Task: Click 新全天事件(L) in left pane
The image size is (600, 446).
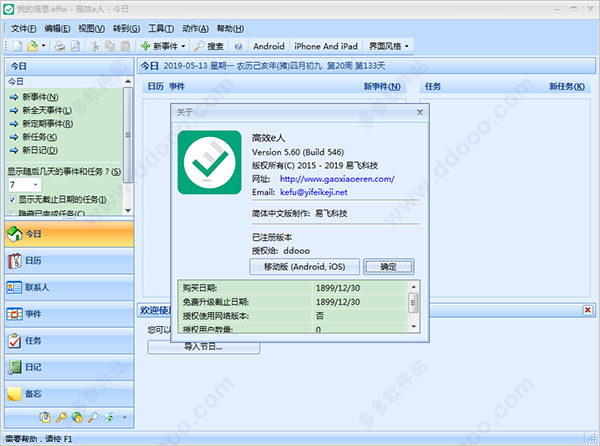Action: (x=47, y=111)
